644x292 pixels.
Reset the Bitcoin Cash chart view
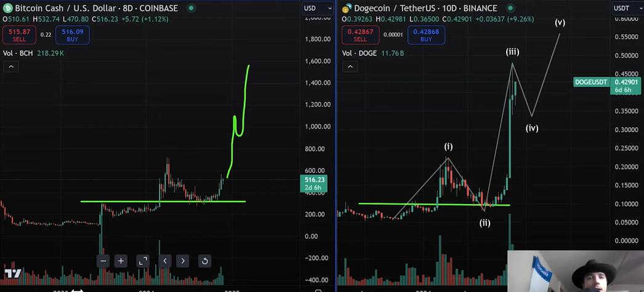tap(204, 261)
